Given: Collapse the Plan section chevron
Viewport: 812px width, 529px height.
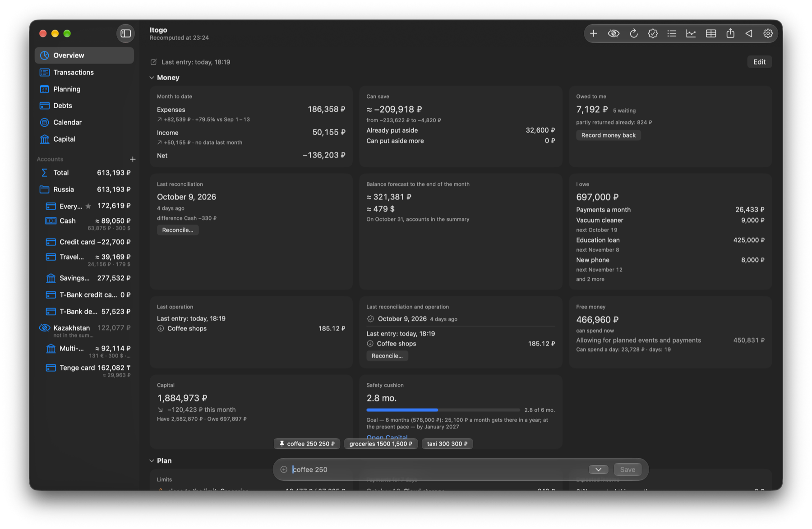Looking at the screenshot, I should pyautogui.click(x=152, y=460).
